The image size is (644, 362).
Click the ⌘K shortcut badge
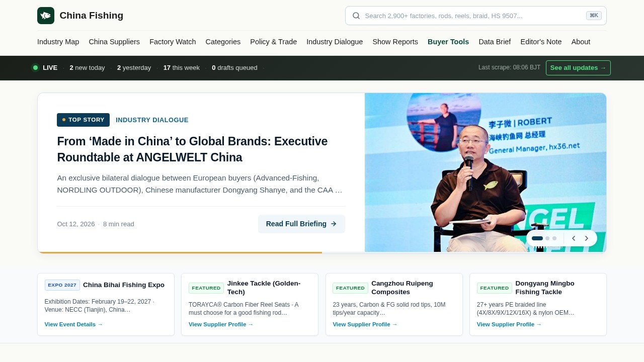[x=594, y=16]
